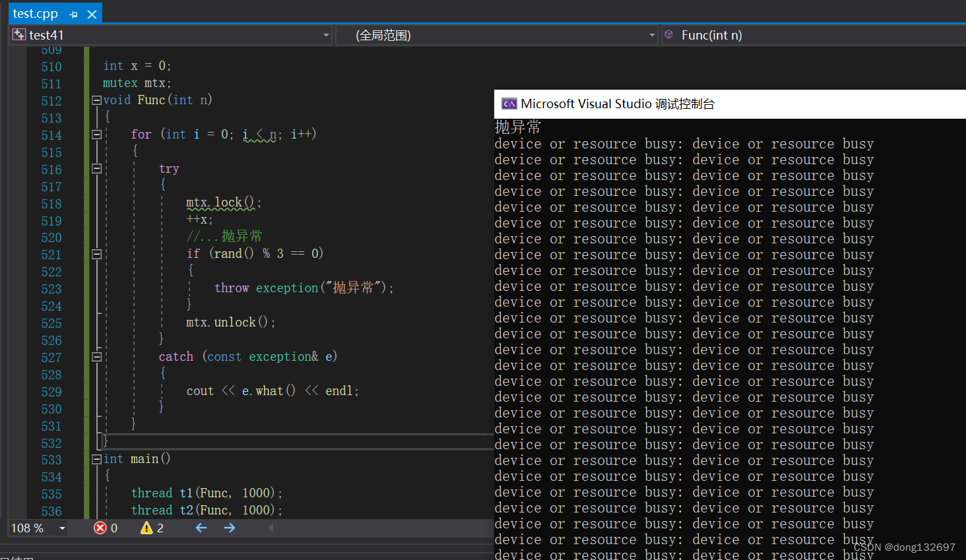Click the debug console window icon
The image size is (966, 560).
coord(509,104)
